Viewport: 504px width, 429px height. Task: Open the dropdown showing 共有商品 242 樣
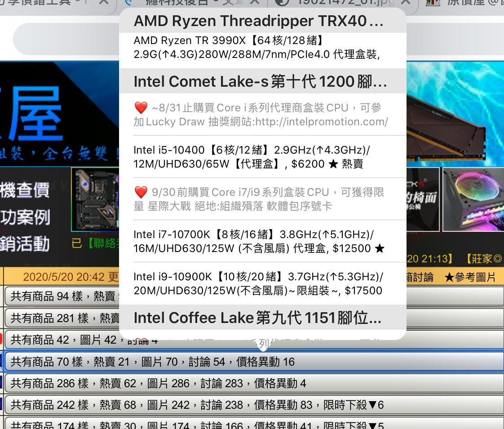[254, 405]
